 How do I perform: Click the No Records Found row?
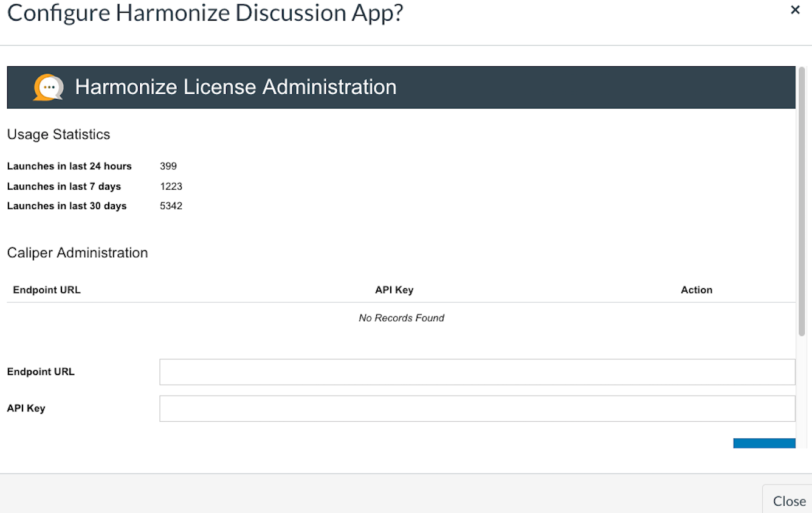pyautogui.click(x=402, y=318)
